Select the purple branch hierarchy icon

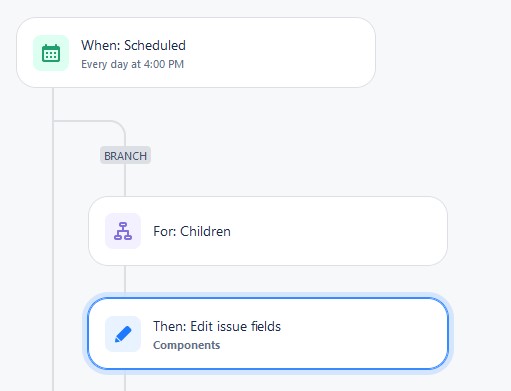click(x=123, y=231)
